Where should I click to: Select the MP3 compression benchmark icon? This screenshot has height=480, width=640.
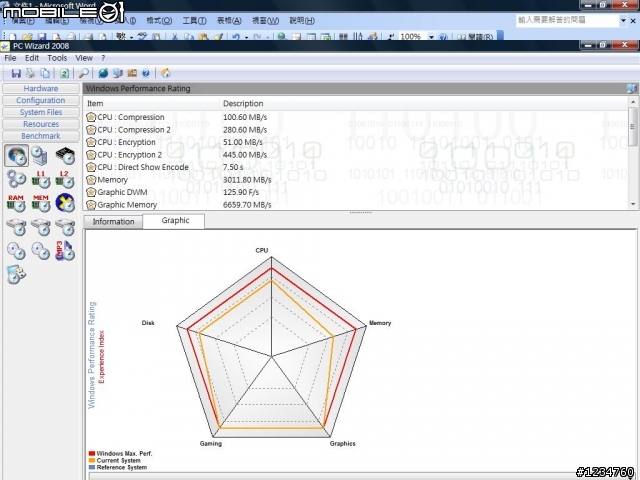[x=65, y=251]
